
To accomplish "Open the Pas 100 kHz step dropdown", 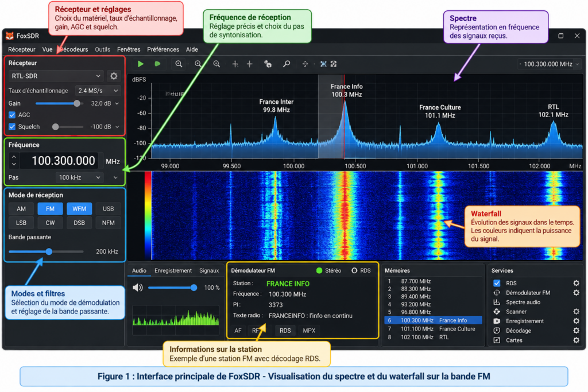I will pyautogui.click(x=79, y=177).
